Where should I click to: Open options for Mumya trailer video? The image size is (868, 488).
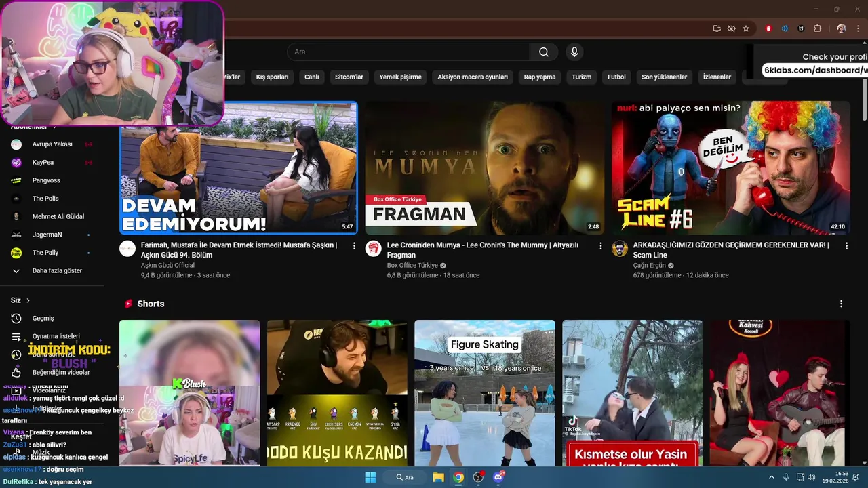(600, 246)
